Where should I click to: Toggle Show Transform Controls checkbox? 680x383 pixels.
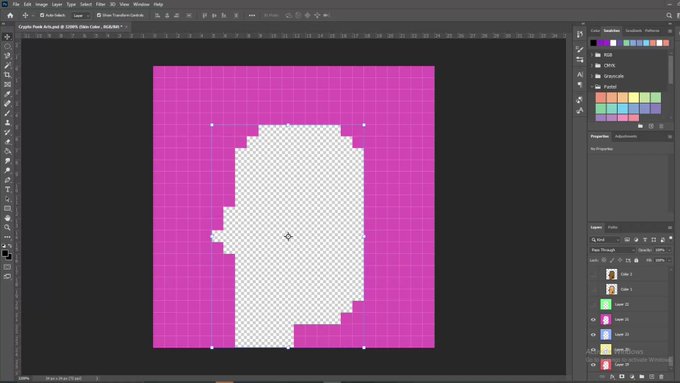(x=99, y=15)
